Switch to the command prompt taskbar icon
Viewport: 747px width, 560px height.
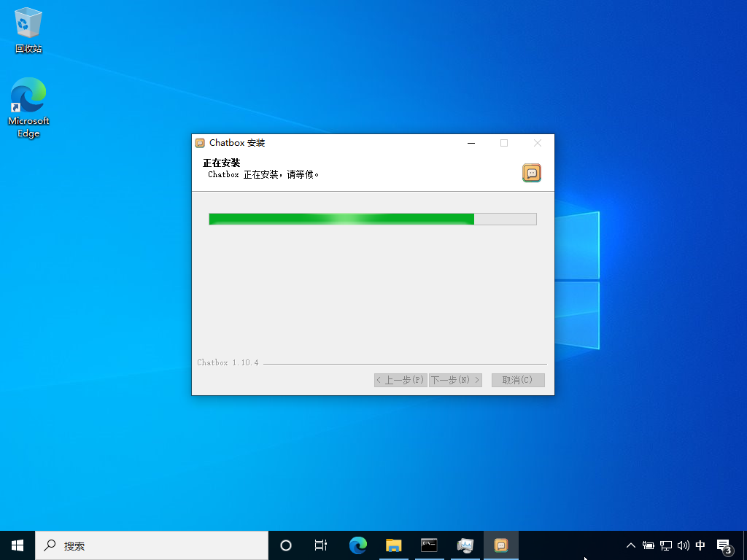429,545
